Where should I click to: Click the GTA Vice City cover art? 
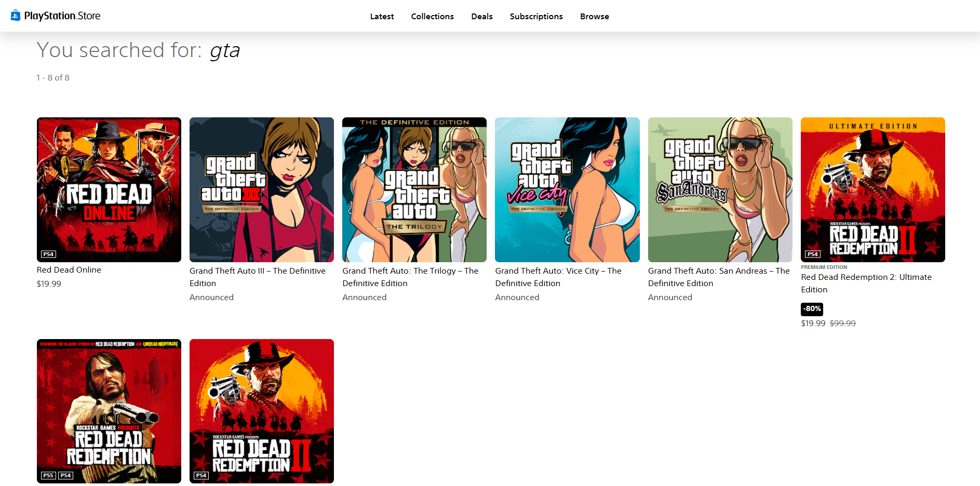tap(567, 190)
